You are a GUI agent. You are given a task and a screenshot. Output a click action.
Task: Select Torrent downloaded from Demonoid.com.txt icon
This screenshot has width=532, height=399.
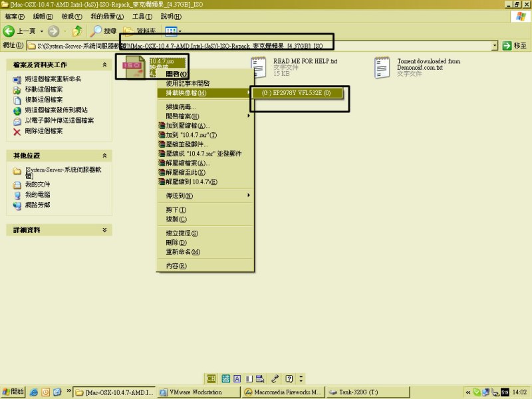point(382,67)
